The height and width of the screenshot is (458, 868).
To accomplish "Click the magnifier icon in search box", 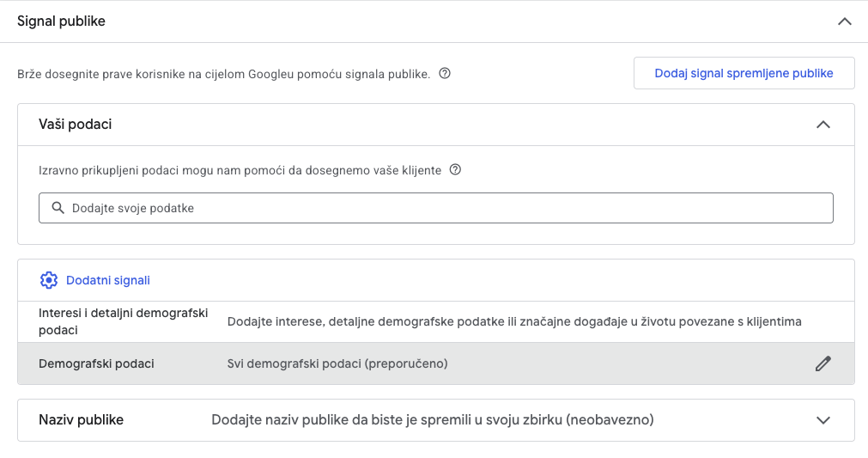I will pyautogui.click(x=58, y=208).
